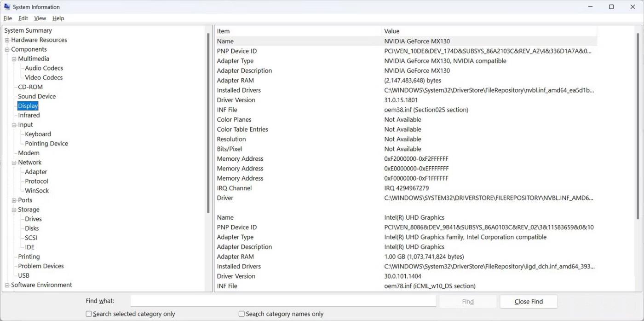Image resolution: width=644 pixels, height=321 pixels.
Task: Select Keyboard under Input
Action: tap(38, 134)
